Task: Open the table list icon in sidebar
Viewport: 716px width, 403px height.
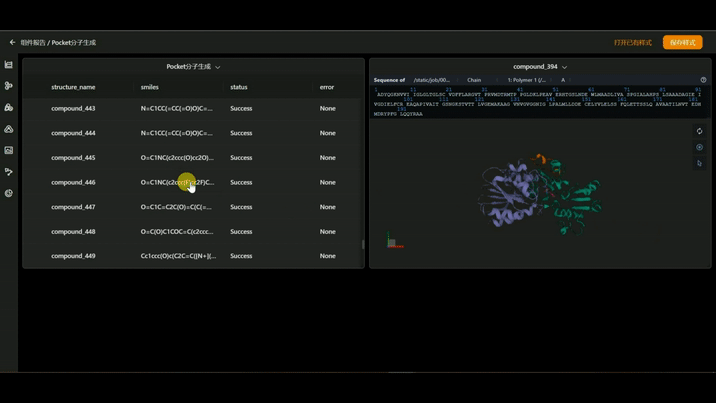Action: coord(9,65)
